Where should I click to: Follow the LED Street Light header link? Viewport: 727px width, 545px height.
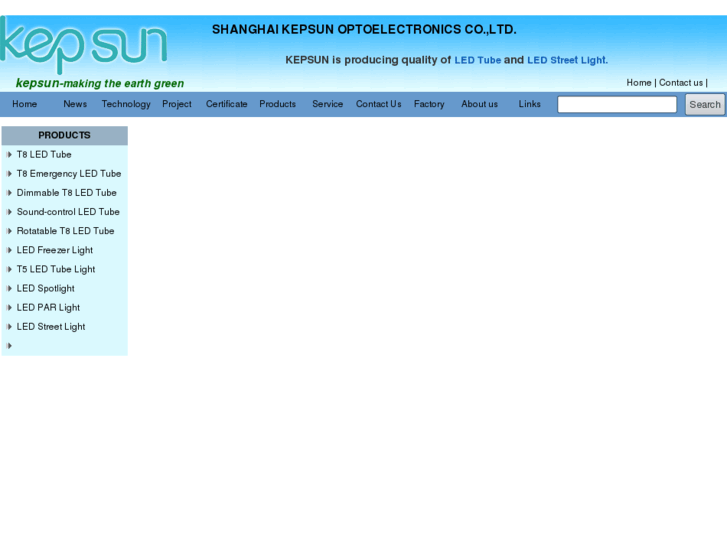pos(568,60)
